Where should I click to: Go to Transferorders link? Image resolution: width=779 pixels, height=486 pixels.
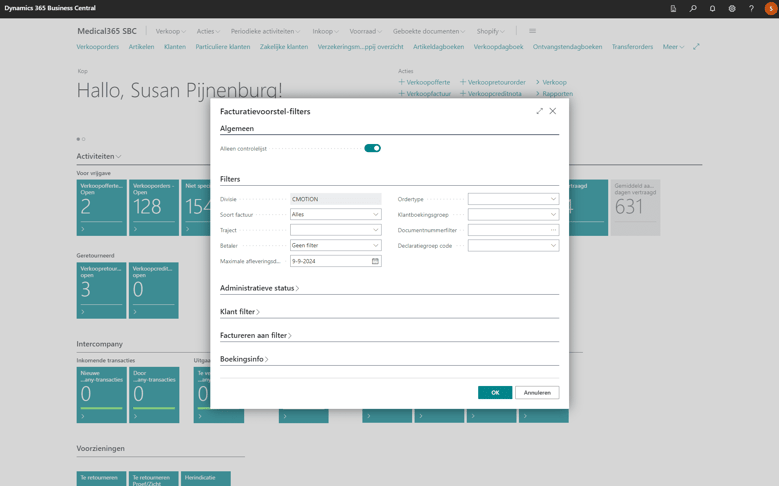[x=632, y=47]
